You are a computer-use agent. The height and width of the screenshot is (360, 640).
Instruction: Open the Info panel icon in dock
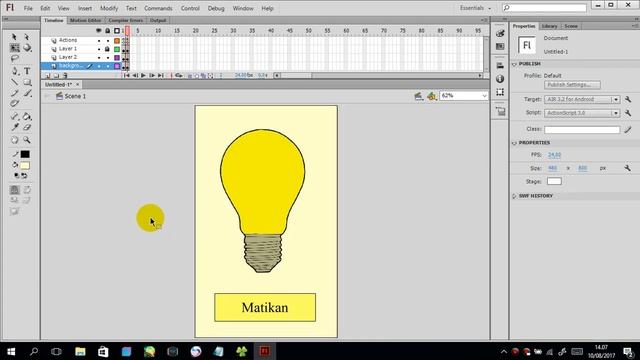click(x=500, y=79)
